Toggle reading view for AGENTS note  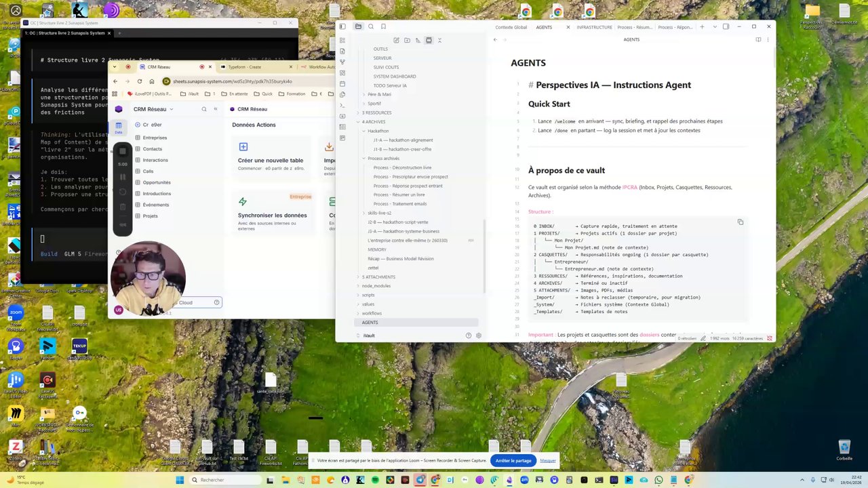pyautogui.click(x=758, y=39)
